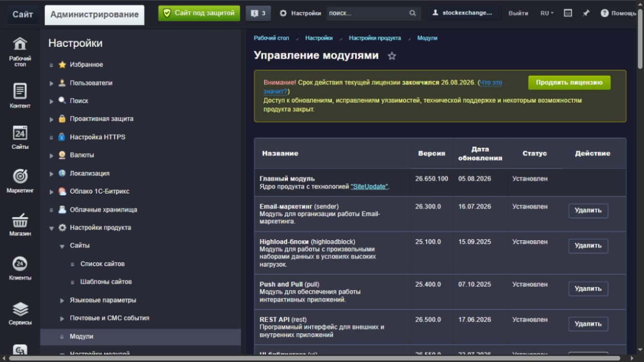Viewport: 644px width, 362px height.
Task: Delete the Email-маркетинг module
Action: coord(588,211)
